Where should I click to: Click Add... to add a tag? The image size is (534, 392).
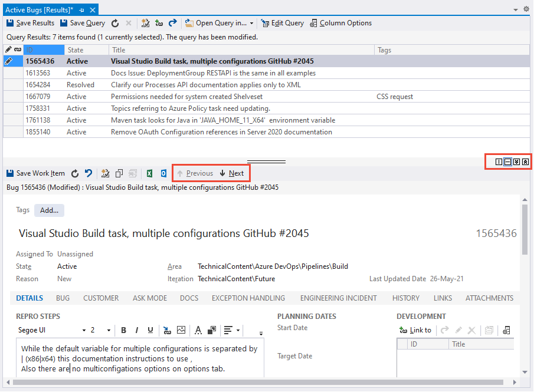[x=49, y=210]
